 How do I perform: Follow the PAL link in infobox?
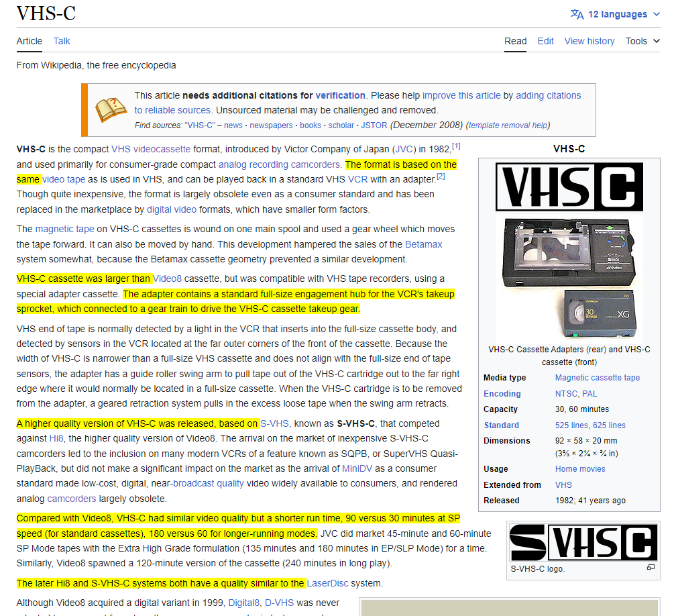pos(589,393)
